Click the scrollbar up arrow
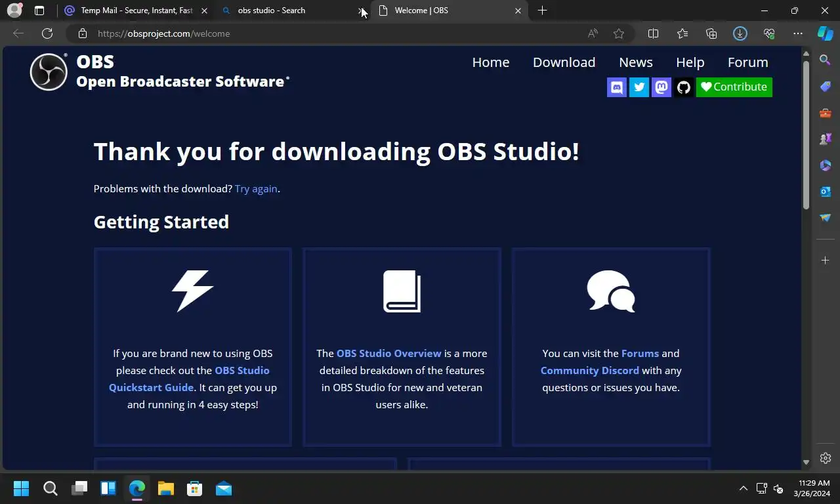Viewport: 840px width, 504px height. click(806, 53)
